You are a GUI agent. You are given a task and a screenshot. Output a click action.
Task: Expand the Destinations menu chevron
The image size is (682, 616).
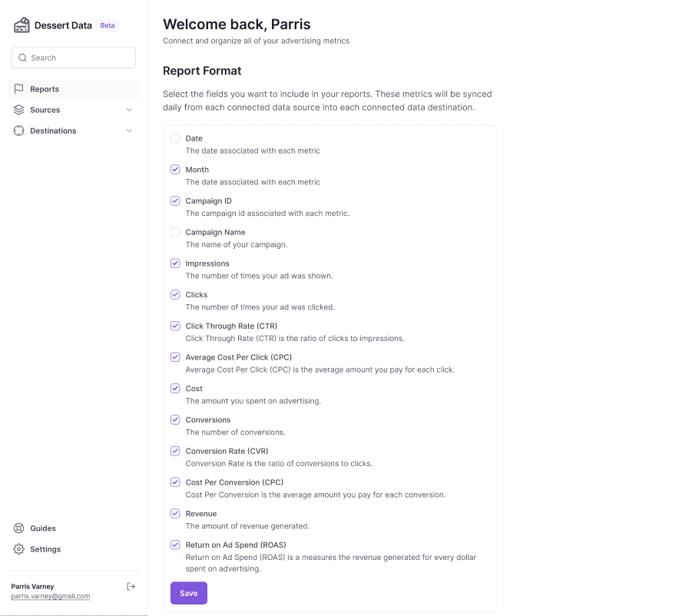pos(129,131)
